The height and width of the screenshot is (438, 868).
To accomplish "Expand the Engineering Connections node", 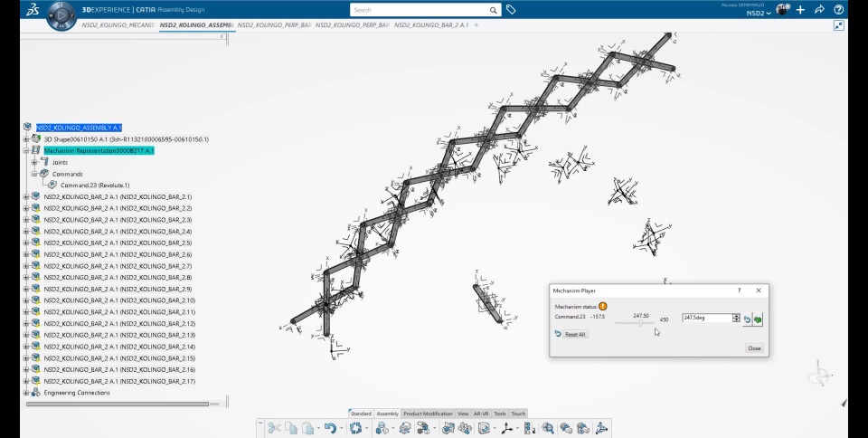I will tap(26, 393).
